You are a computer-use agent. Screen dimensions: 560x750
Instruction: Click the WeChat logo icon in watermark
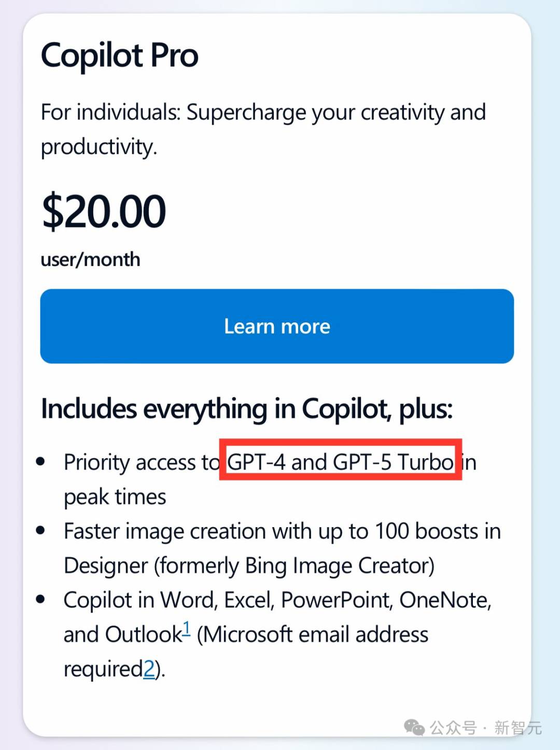414,727
